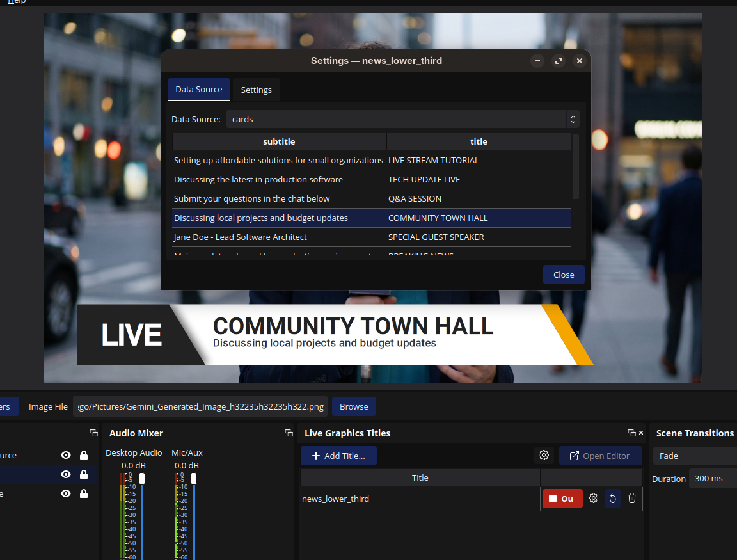Screen dimensions: 737x560
Task: Lock the third source in list
Action: click(84, 493)
